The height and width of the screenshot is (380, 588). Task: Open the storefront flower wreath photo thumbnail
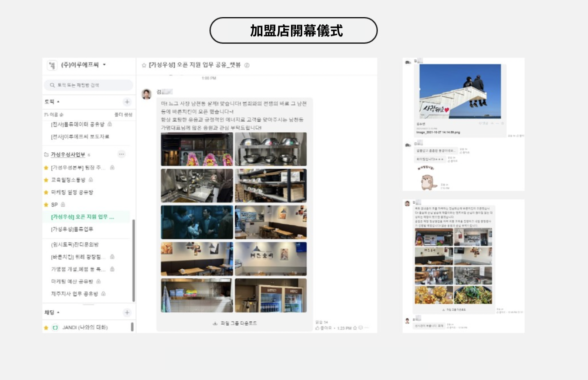click(197, 149)
